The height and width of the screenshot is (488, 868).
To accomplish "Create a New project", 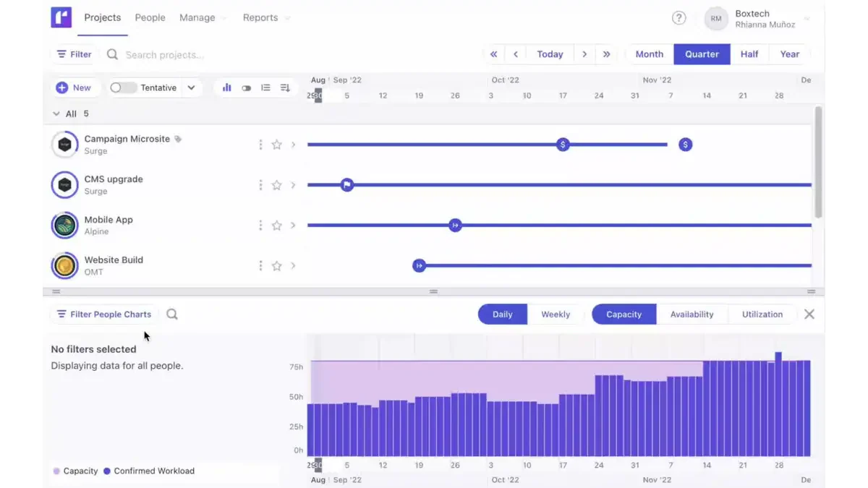I will coord(74,87).
